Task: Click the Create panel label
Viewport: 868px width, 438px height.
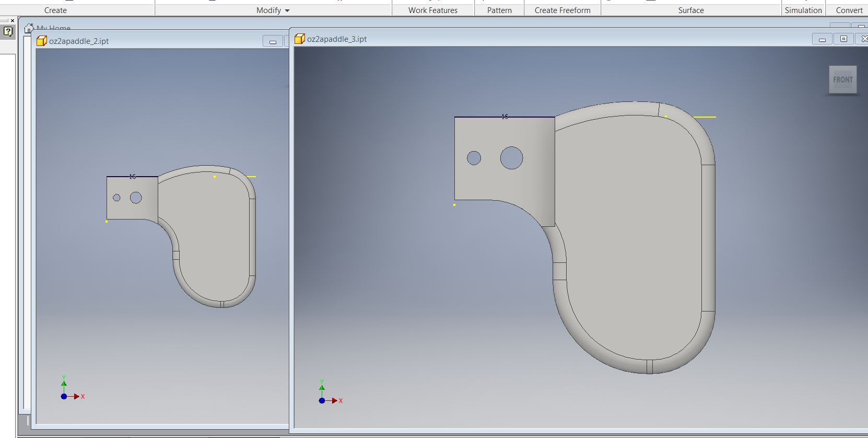Action: (x=55, y=10)
